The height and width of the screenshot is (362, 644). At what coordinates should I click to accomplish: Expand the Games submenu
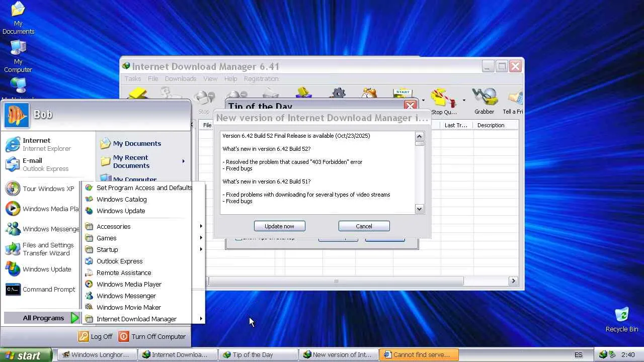click(x=144, y=238)
